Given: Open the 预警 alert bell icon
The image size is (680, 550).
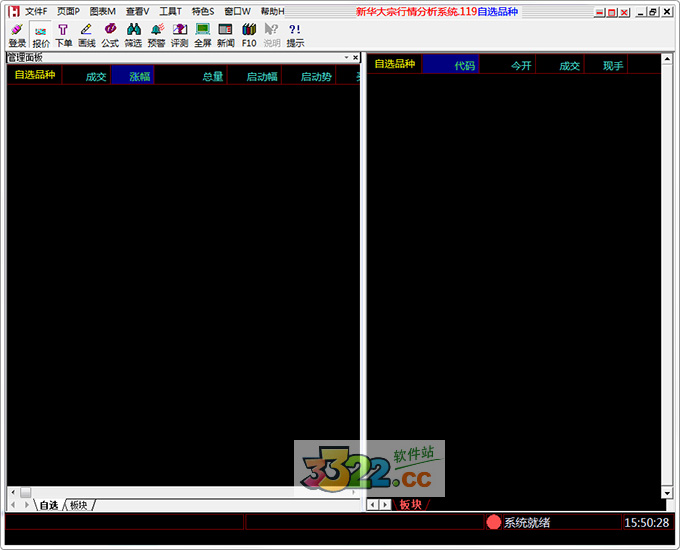Looking at the screenshot, I should click(x=156, y=35).
